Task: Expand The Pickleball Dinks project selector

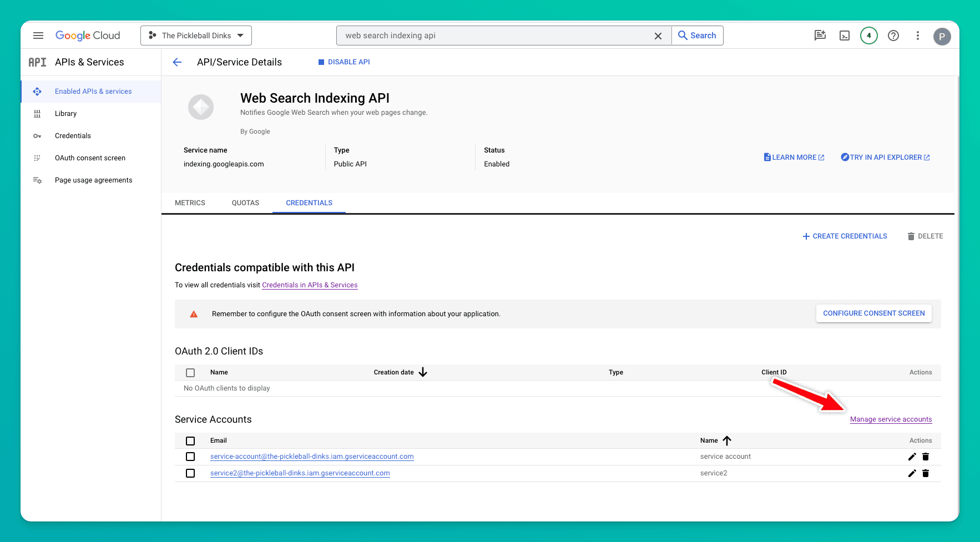Action: [x=196, y=36]
